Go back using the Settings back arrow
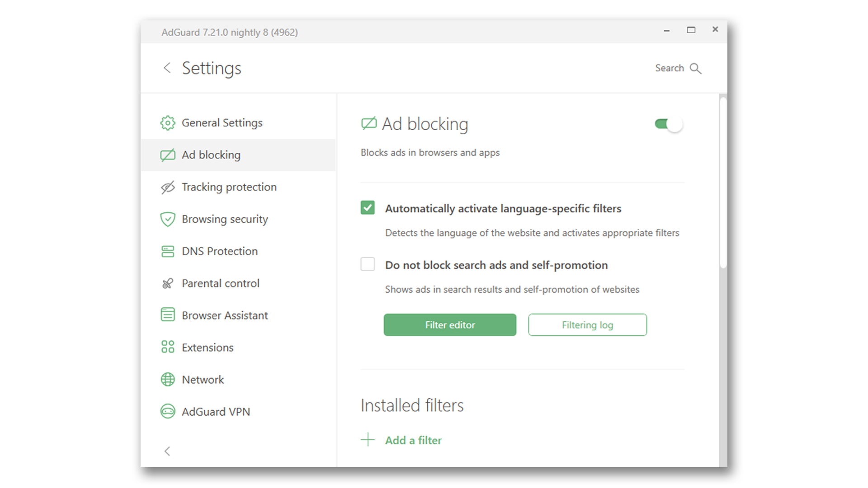868x488 pixels. pos(167,68)
